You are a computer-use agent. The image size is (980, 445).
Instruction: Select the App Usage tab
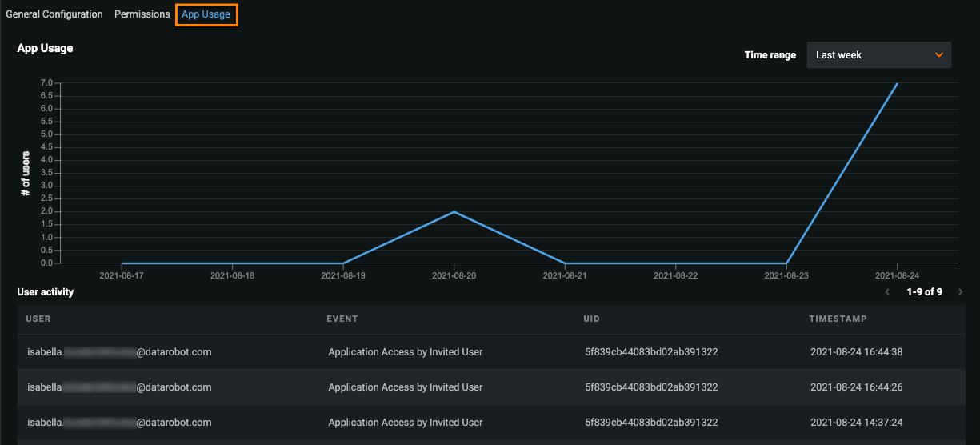point(206,14)
